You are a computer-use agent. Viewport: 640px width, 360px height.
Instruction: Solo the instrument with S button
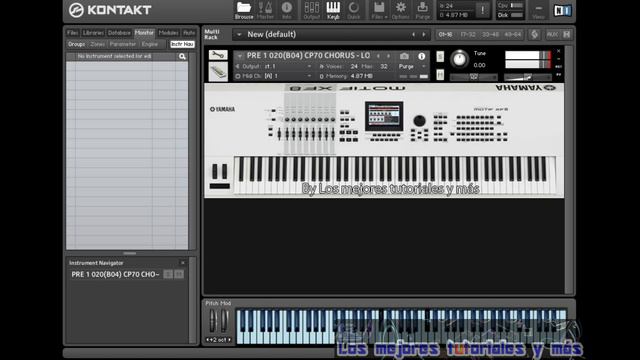(x=440, y=56)
